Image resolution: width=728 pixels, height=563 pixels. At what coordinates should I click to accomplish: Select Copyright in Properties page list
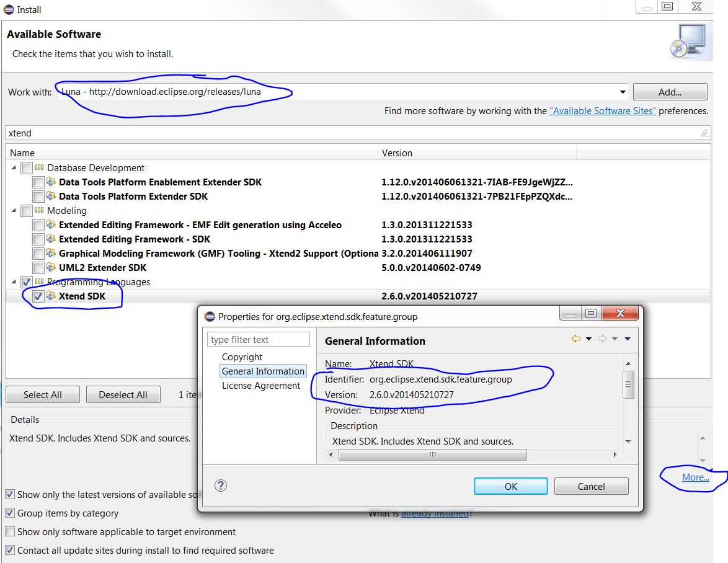click(x=242, y=357)
